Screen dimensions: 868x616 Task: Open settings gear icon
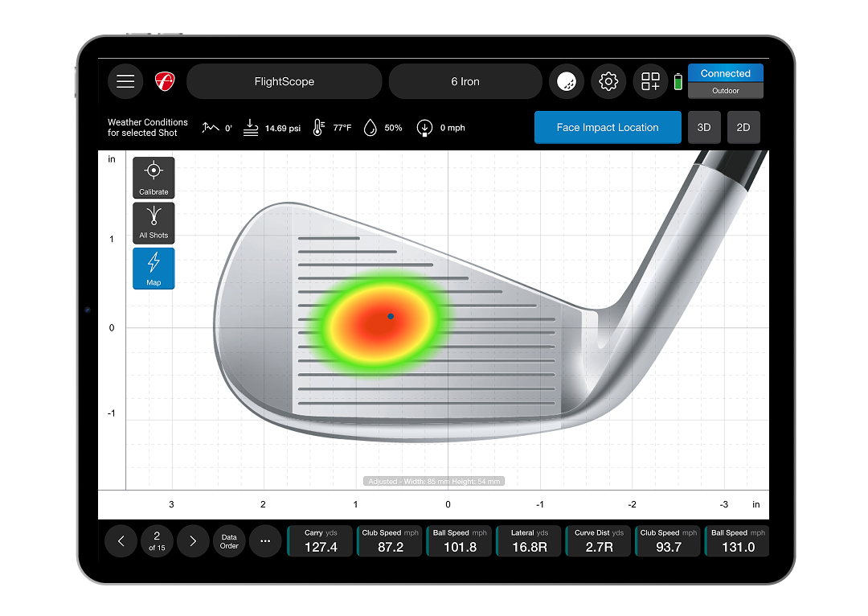(x=608, y=81)
